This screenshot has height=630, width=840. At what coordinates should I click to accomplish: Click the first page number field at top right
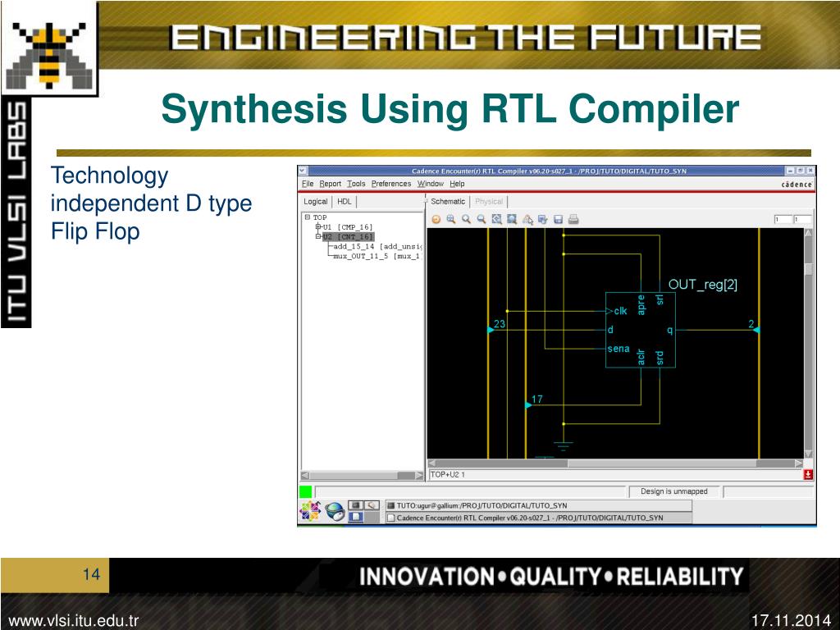783,219
